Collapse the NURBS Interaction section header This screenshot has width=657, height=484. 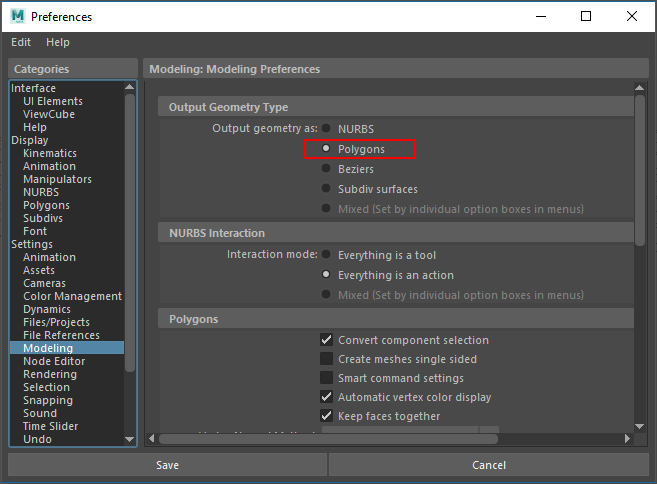point(216,233)
